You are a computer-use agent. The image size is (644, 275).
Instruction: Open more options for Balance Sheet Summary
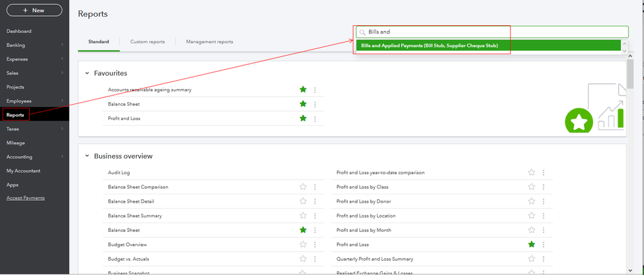pyautogui.click(x=315, y=216)
